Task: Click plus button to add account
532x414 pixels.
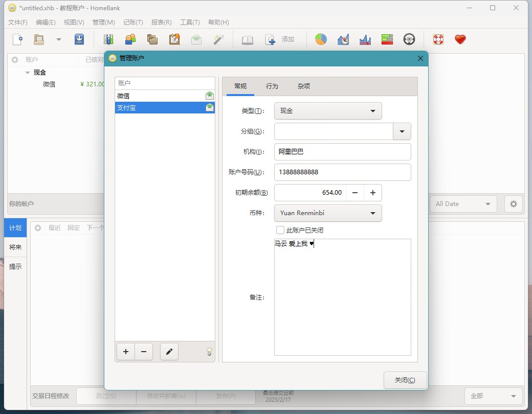Action: pyautogui.click(x=126, y=352)
